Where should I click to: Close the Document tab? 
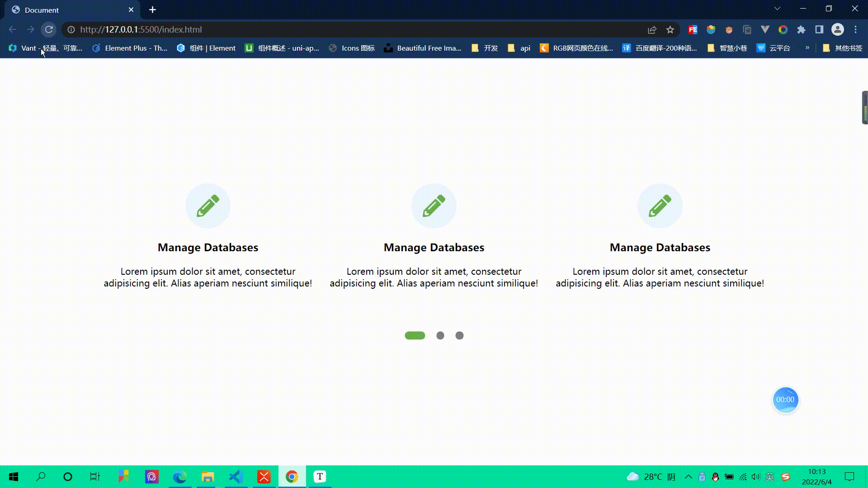131,10
